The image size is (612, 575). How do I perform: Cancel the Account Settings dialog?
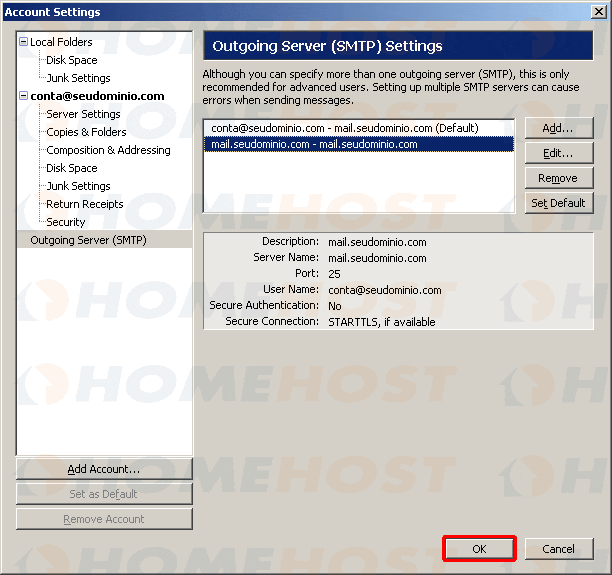click(559, 549)
